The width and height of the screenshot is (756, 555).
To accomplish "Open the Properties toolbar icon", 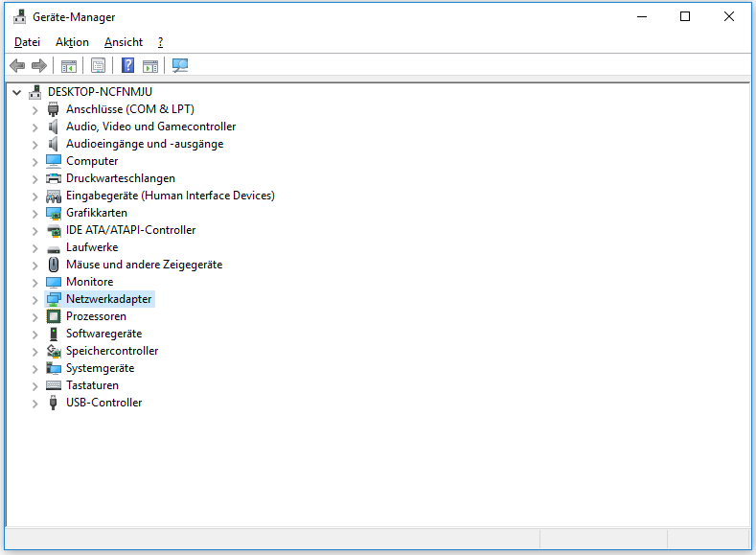I will tap(98, 65).
